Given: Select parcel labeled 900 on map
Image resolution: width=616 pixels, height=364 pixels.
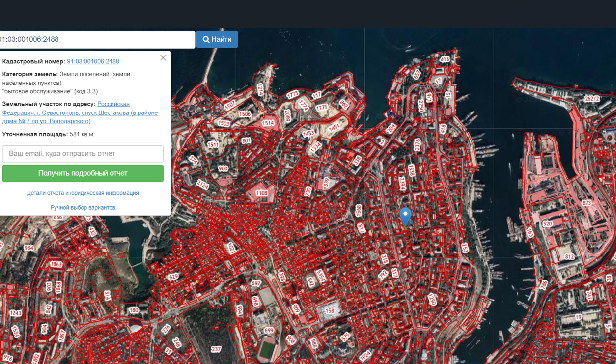Looking at the screenshot, I should click(x=223, y=168).
